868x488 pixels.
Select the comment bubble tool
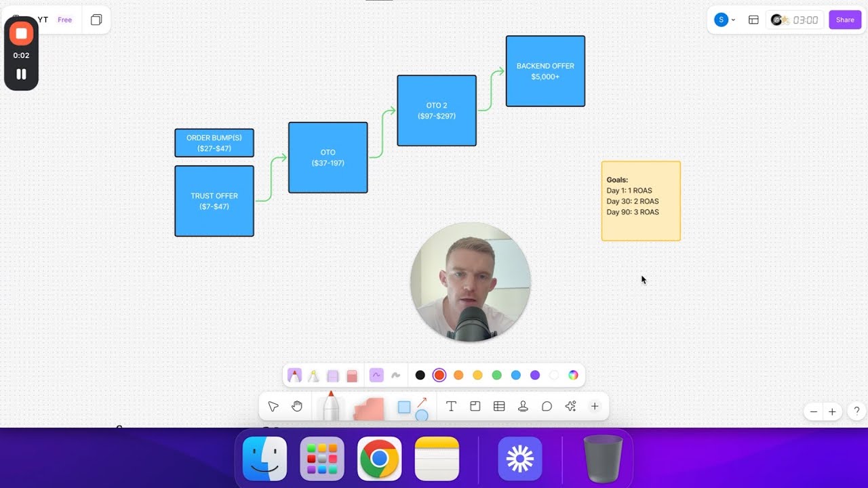tap(547, 407)
